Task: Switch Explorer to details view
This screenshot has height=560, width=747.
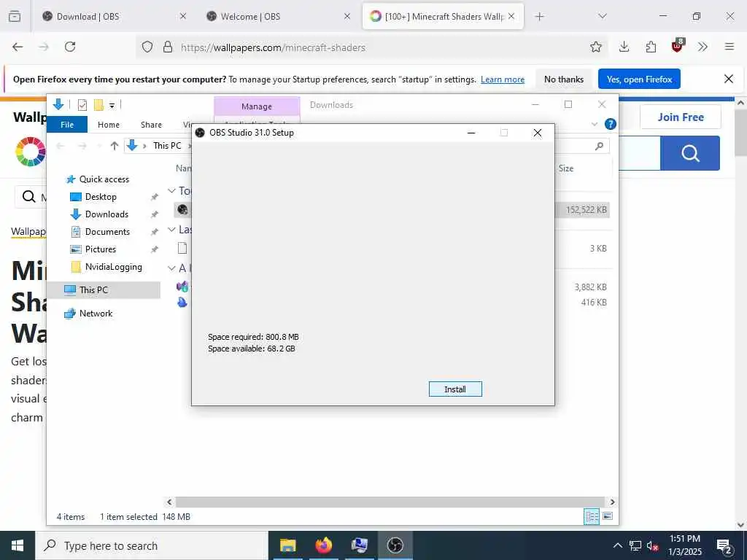Action: tap(592, 516)
